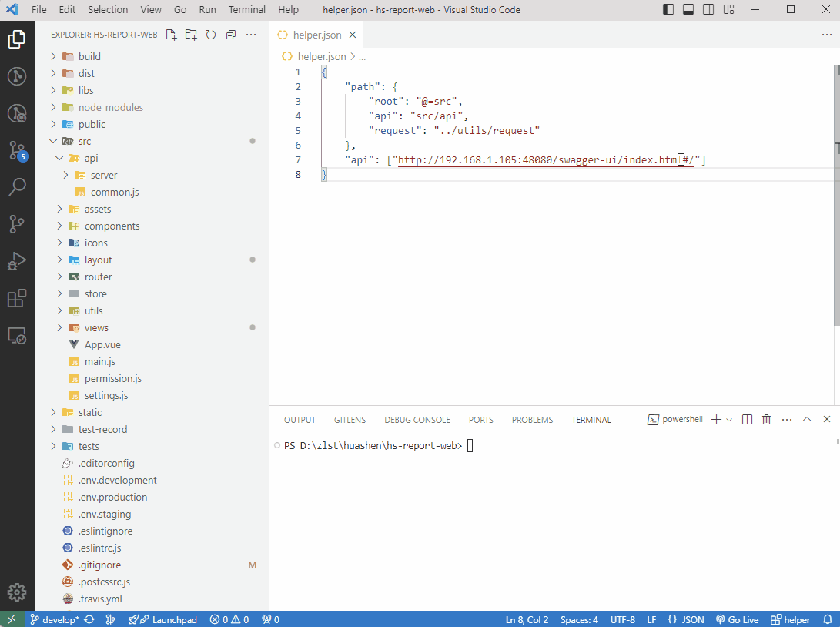Viewport: 840px width, 627px height.
Task: Expand the node_modules folder
Action: coord(152,107)
